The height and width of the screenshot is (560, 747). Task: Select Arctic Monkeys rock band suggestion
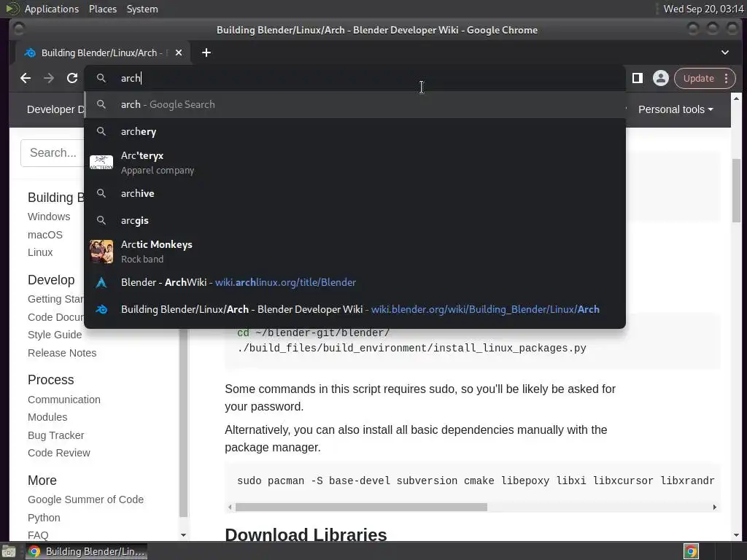point(355,252)
